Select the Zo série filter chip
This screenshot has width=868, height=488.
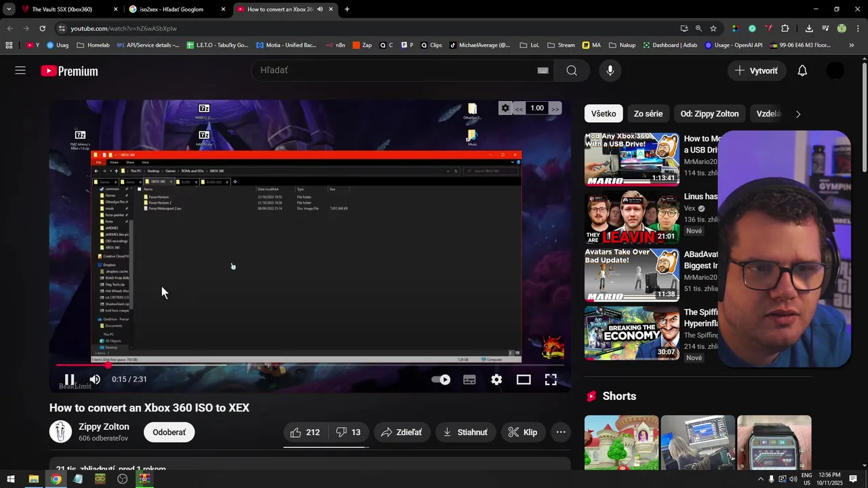point(648,114)
